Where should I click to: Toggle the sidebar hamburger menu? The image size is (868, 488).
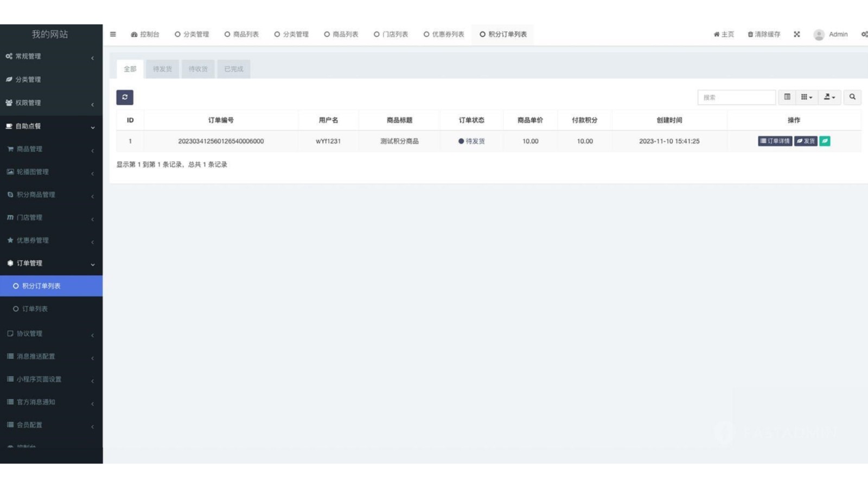point(113,34)
